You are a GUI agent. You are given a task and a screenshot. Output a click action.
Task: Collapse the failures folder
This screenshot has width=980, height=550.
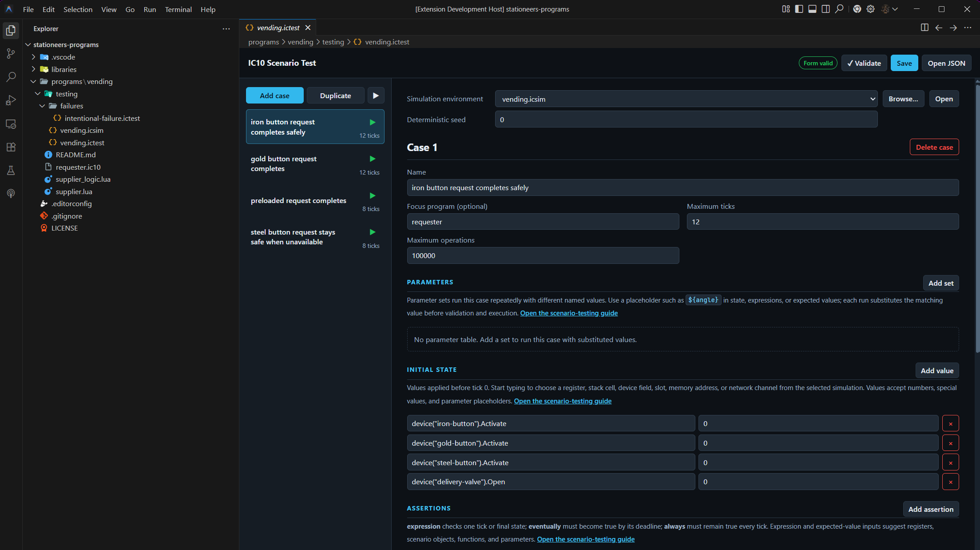tap(42, 106)
